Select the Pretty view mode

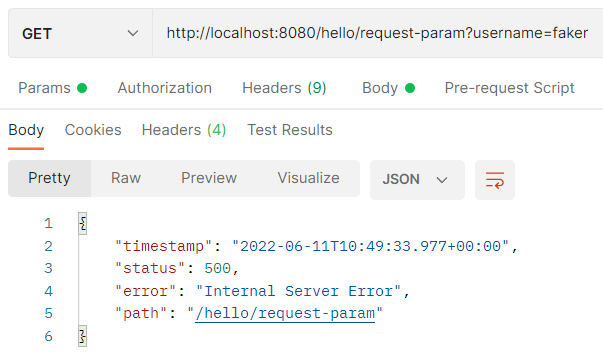[50, 178]
